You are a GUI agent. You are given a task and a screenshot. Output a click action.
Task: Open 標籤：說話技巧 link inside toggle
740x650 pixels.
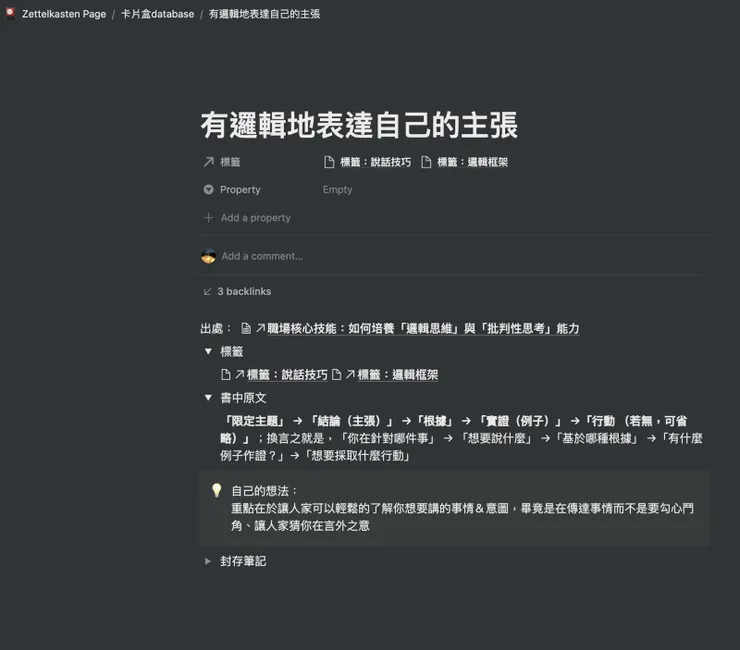[x=287, y=375]
